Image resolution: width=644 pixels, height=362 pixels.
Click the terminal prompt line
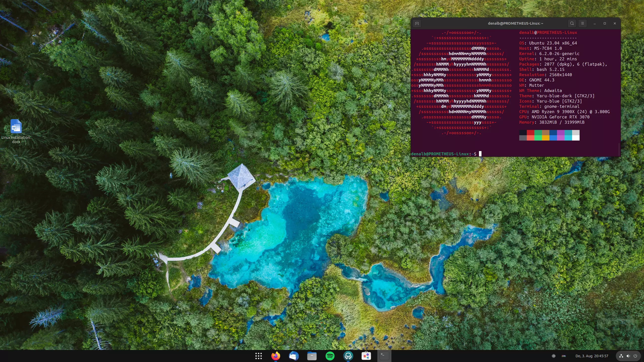pos(446,154)
